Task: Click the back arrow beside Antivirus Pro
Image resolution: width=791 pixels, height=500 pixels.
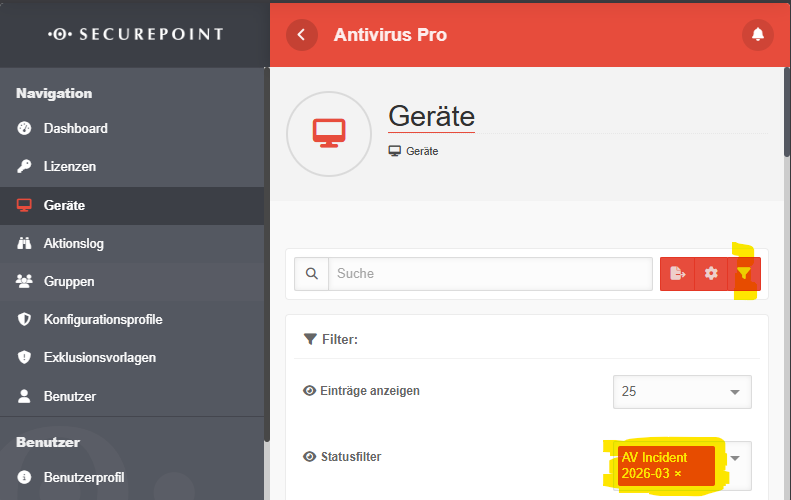Action: [x=302, y=35]
